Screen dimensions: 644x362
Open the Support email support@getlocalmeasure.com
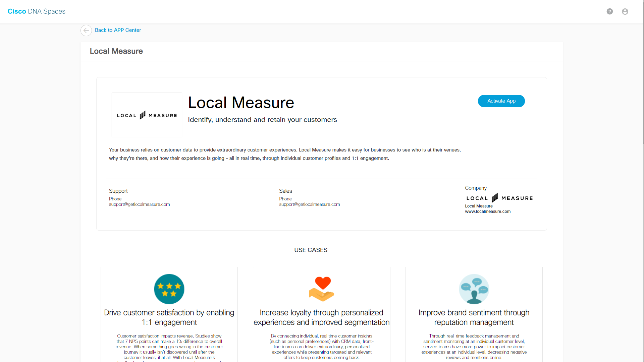[x=140, y=204]
